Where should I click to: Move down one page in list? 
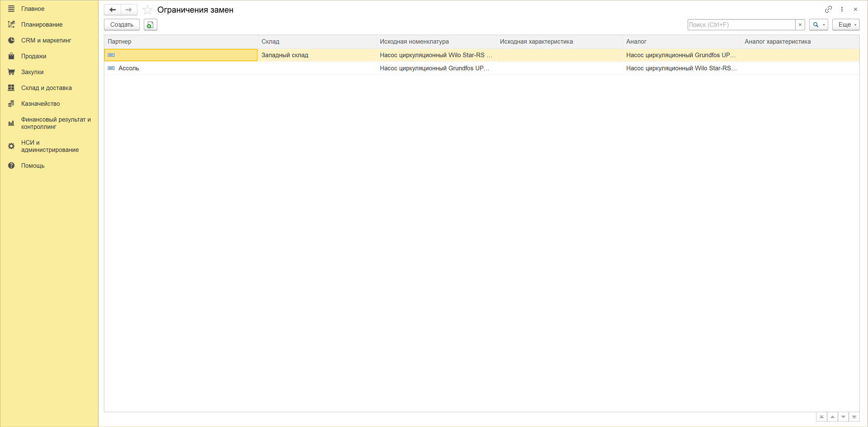click(x=843, y=417)
